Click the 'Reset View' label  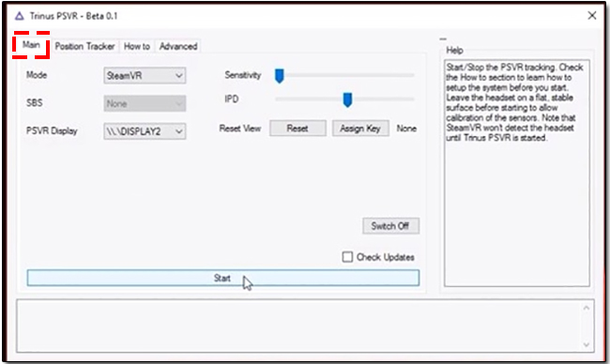240,129
